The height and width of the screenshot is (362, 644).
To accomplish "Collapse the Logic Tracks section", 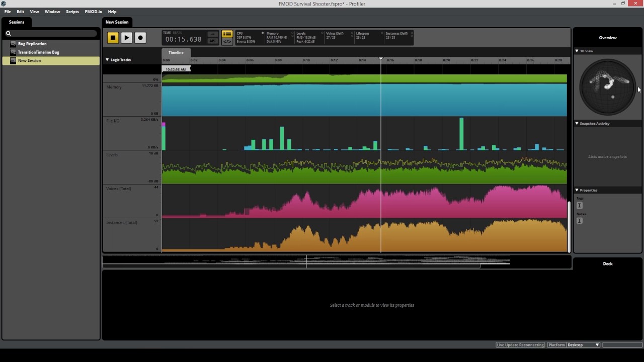I will coord(107,60).
